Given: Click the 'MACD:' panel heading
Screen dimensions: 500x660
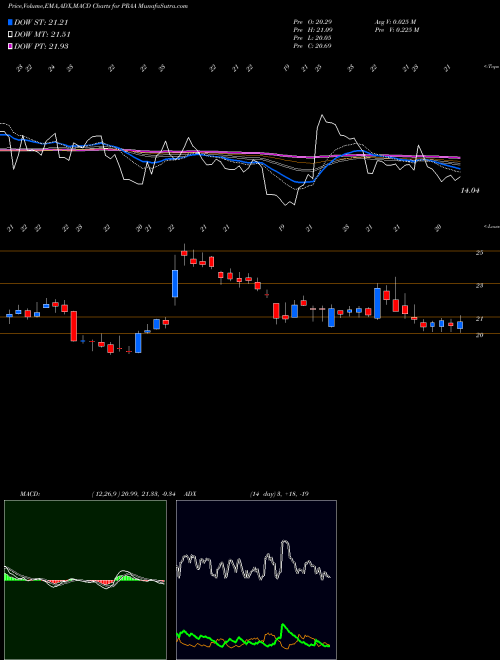Looking at the screenshot, I should pyautogui.click(x=30, y=494).
